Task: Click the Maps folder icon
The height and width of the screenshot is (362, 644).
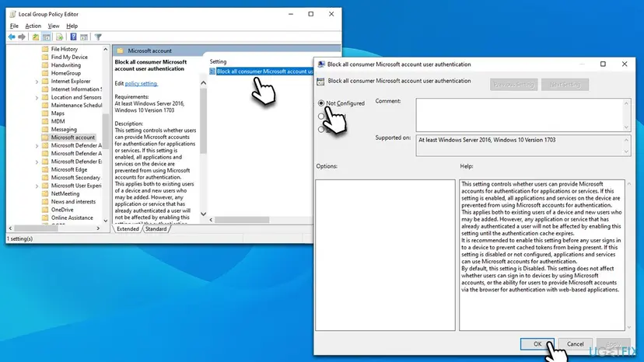Action: coord(45,113)
